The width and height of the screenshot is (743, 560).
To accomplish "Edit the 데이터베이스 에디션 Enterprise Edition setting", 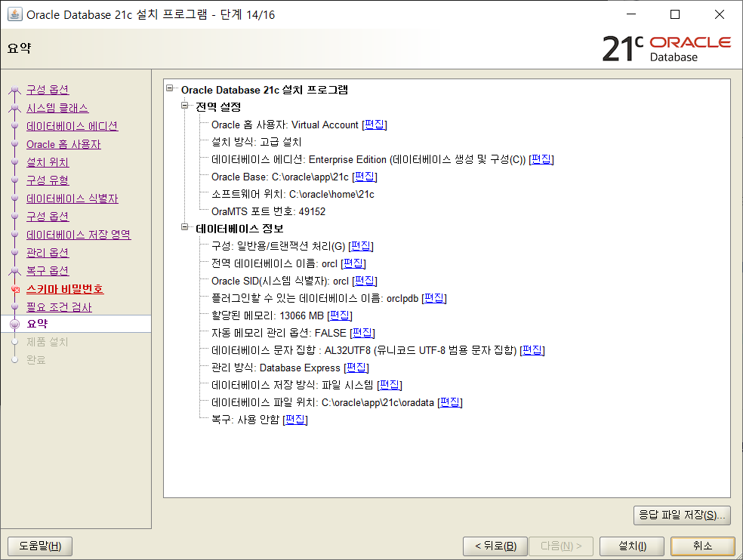I will pos(541,159).
